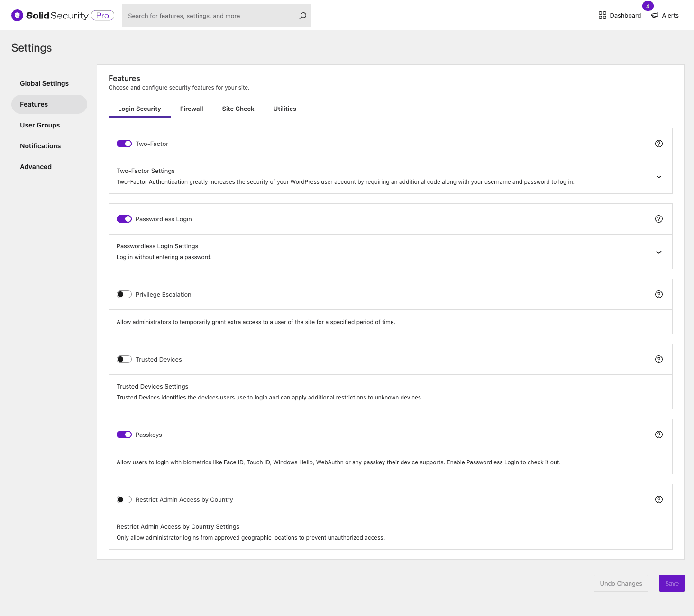Open the alerts count badge showing 4

click(648, 6)
